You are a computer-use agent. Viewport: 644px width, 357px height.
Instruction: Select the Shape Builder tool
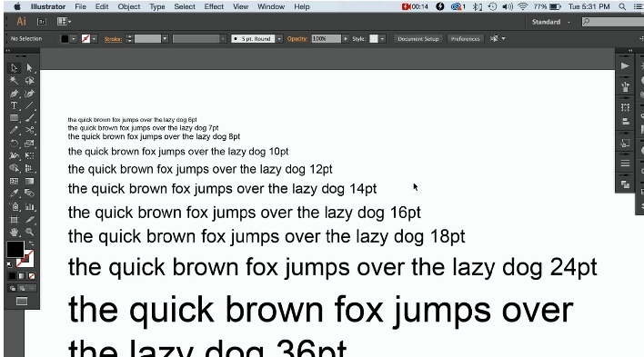(x=14, y=168)
